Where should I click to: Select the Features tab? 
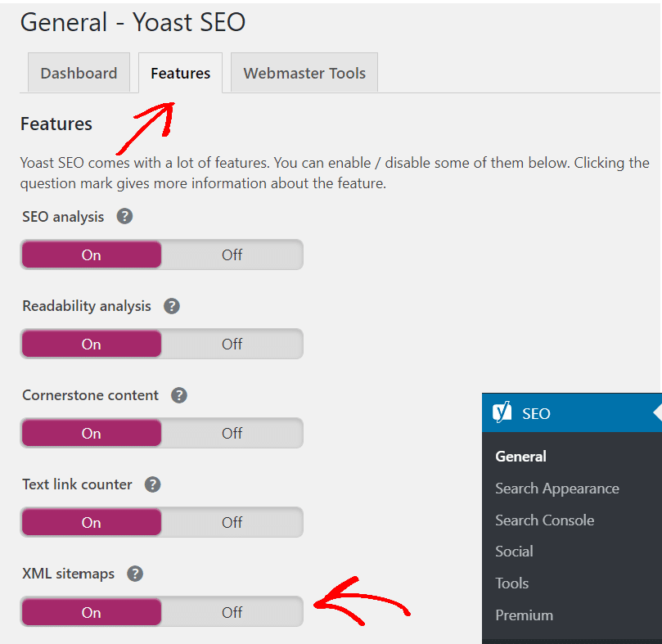coord(180,73)
